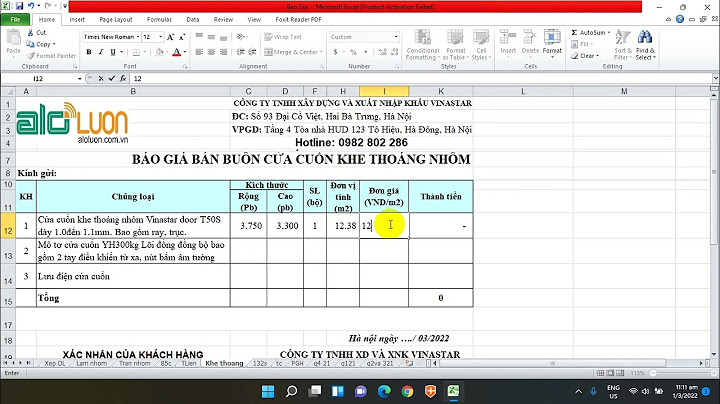Open the File tab
The image size is (720, 404).
pos(15,19)
